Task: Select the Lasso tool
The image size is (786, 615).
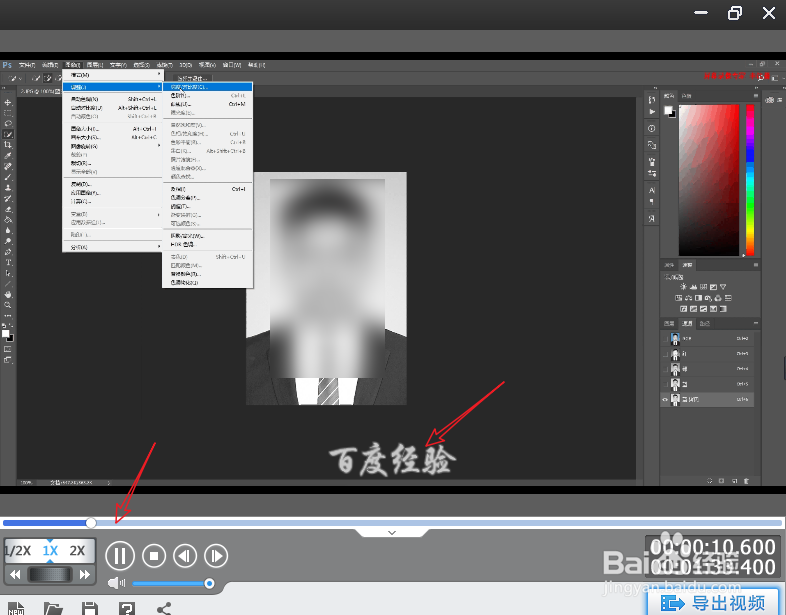Action: (8, 123)
